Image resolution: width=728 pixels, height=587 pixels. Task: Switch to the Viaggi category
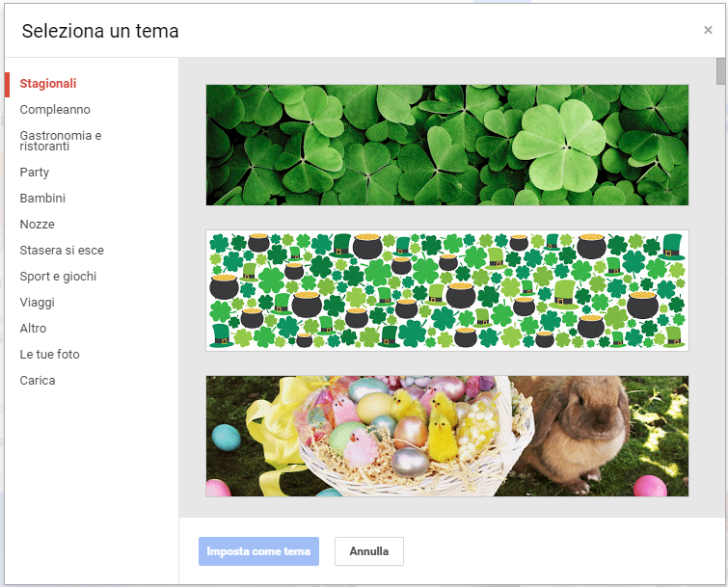click(x=38, y=302)
